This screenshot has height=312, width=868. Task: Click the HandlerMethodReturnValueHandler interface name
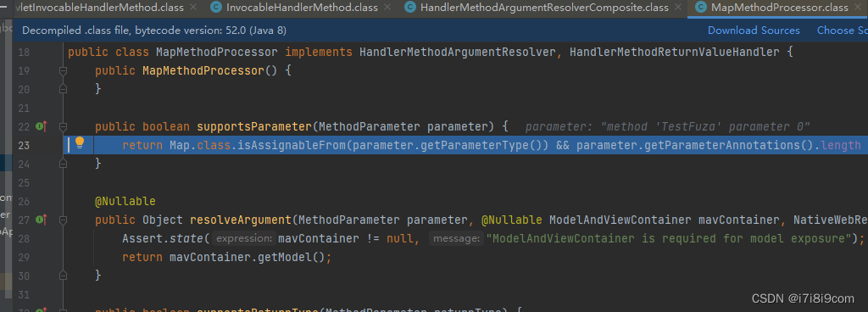pos(674,53)
